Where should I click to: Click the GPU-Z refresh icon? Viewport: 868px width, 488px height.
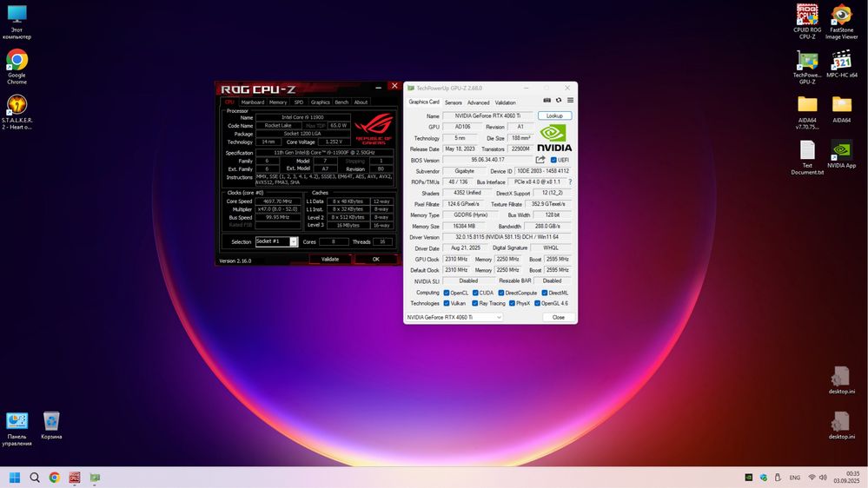coord(559,100)
